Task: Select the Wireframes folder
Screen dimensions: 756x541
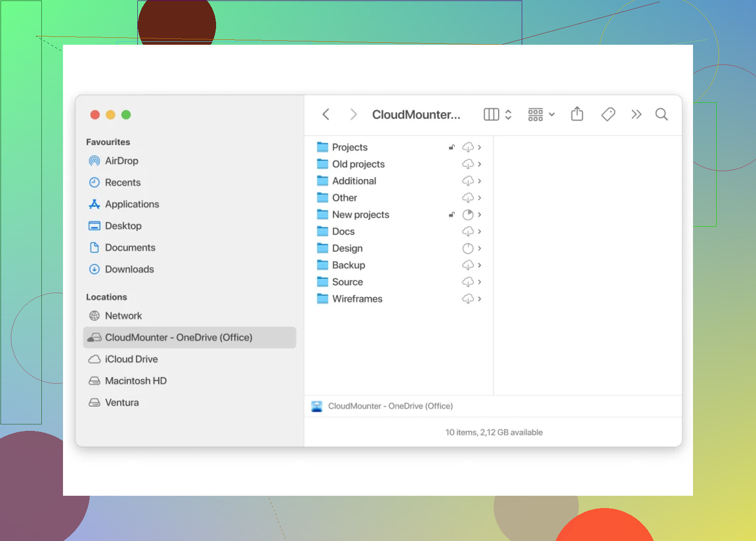Action: tap(399, 299)
